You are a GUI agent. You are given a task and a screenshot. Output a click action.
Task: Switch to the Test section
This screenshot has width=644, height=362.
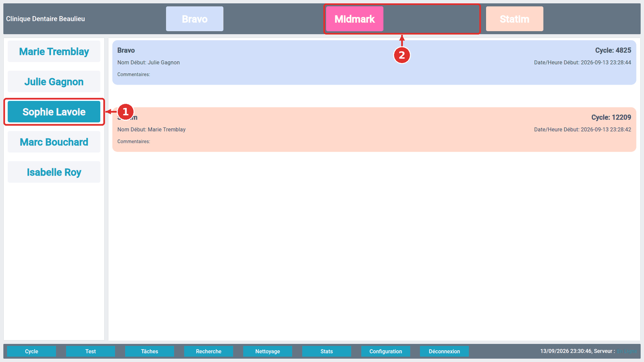click(91, 351)
